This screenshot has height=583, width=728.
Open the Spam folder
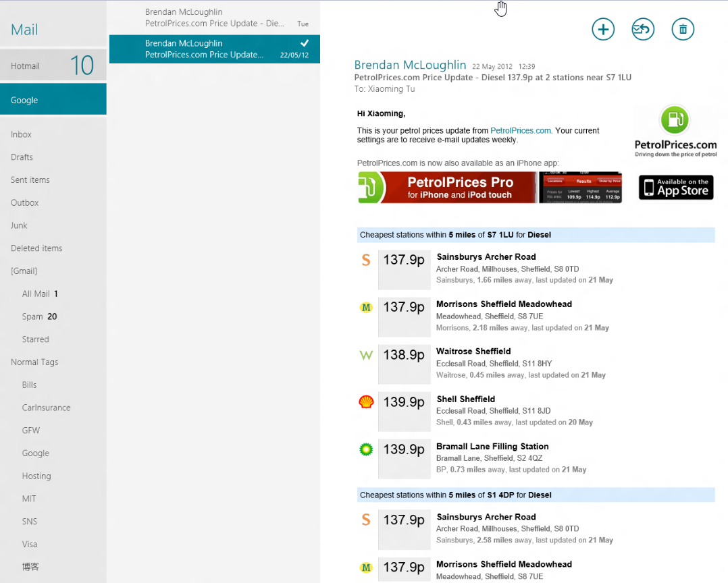pyautogui.click(x=39, y=316)
